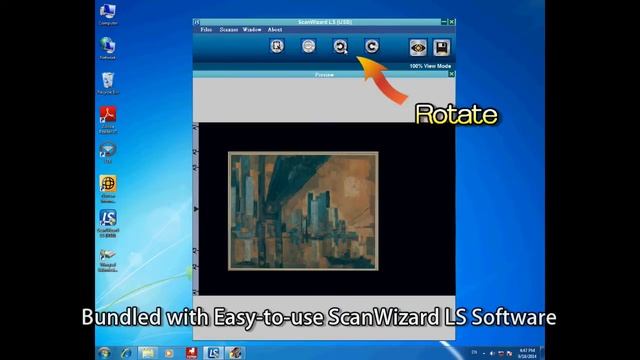Screen dimensions: 640x360
Task: Click the yellow globe desktop shortcut
Action: pyautogui.click(x=108, y=189)
